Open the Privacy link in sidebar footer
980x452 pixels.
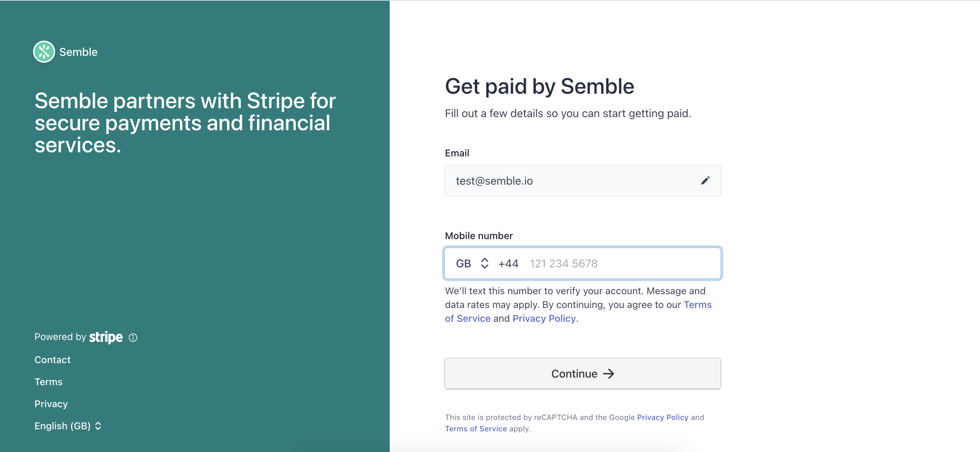pos(51,404)
